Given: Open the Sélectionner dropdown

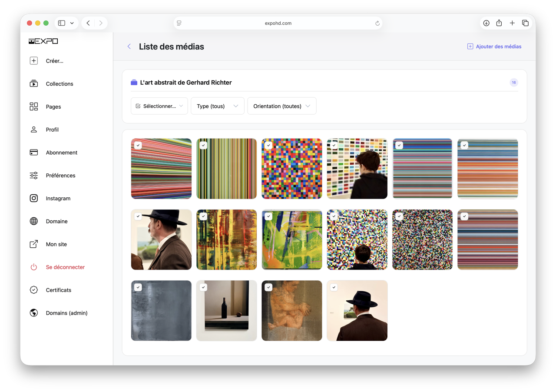Looking at the screenshot, I should (x=159, y=106).
